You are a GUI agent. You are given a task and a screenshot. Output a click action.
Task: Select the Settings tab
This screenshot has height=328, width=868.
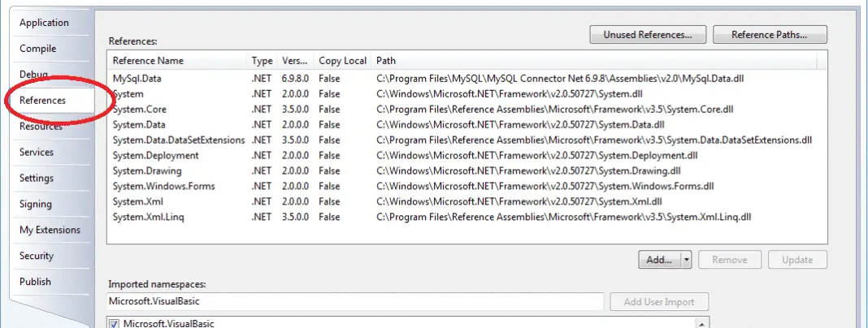tap(37, 178)
